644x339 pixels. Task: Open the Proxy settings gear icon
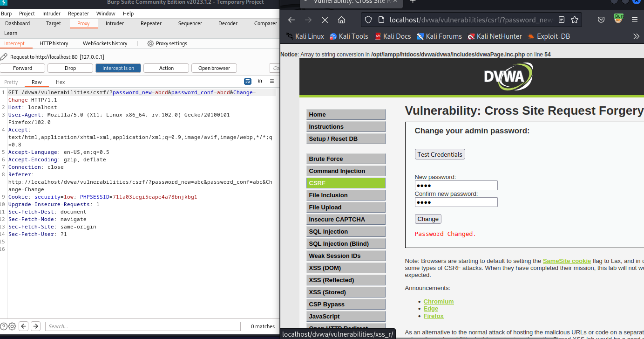[150, 43]
